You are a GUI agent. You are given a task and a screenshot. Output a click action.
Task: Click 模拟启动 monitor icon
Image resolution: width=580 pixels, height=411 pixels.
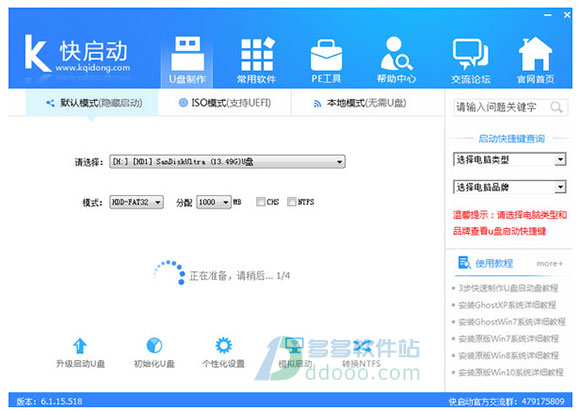click(294, 346)
